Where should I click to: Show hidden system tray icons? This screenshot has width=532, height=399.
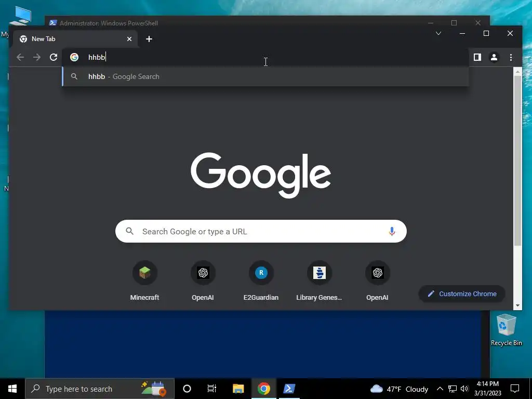440,389
